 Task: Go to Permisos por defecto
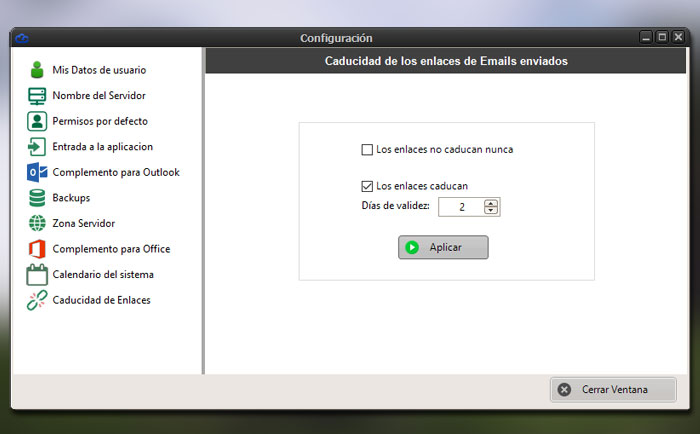coord(100,121)
